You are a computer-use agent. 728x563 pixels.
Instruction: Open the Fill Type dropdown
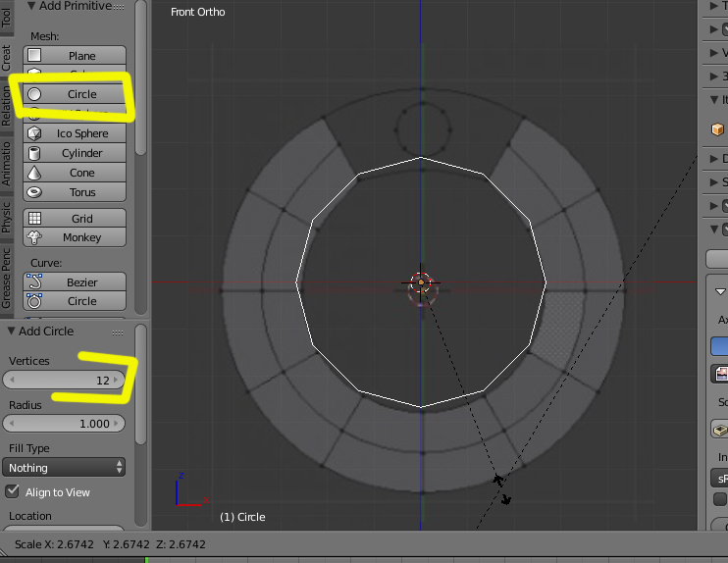pyautogui.click(x=64, y=468)
